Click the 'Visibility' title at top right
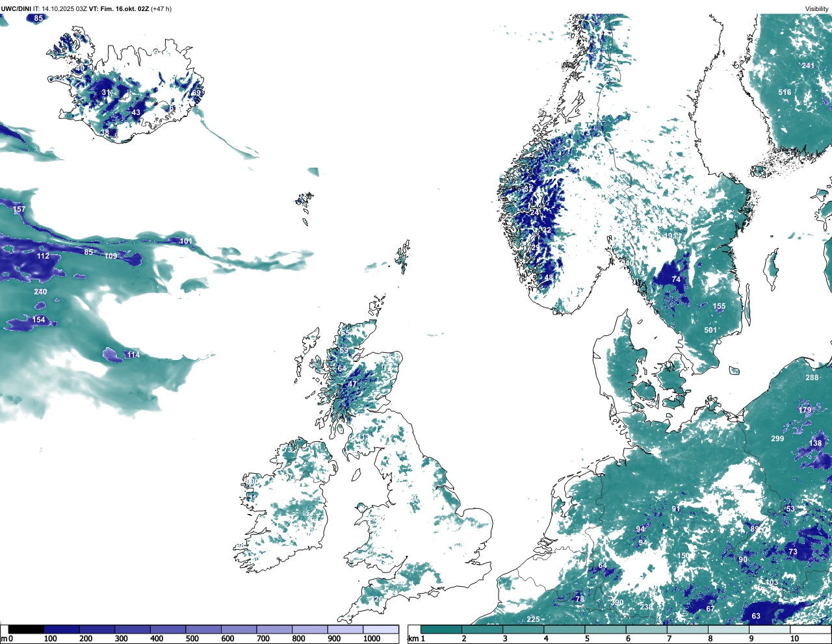This screenshot has height=644, width=832. click(x=817, y=9)
